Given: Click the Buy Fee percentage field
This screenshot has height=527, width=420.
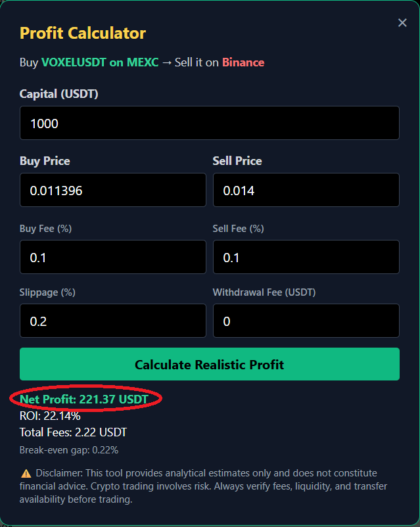Looking at the screenshot, I should [x=112, y=256].
